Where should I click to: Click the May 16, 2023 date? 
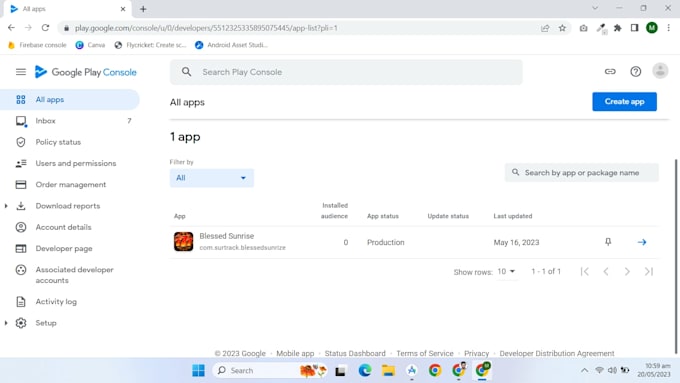[x=516, y=242]
